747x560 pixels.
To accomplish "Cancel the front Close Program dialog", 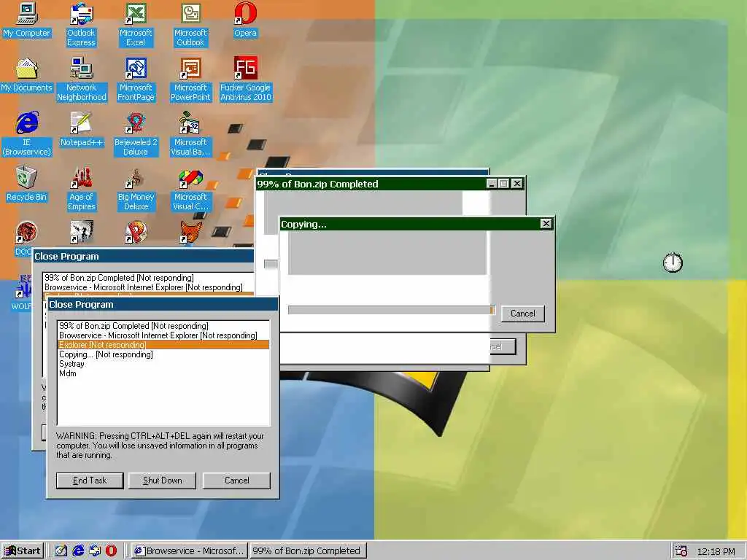I will (x=237, y=481).
